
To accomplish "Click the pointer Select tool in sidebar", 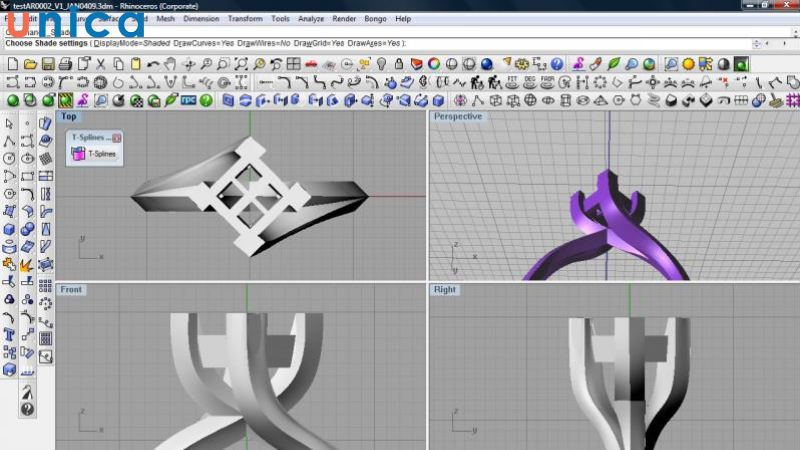I will click(10, 123).
